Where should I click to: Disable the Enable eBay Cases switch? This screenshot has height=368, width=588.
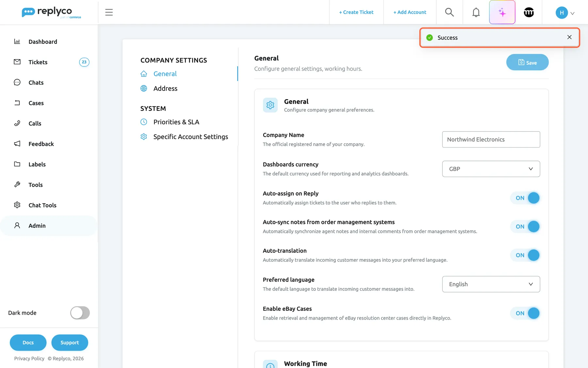coord(525,313)
